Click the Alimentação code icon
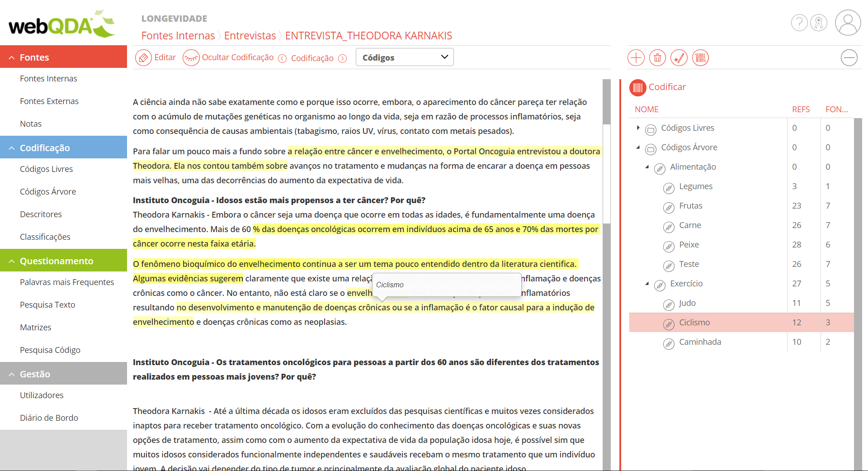The image size is (868, 471). (x=660, y=169)
